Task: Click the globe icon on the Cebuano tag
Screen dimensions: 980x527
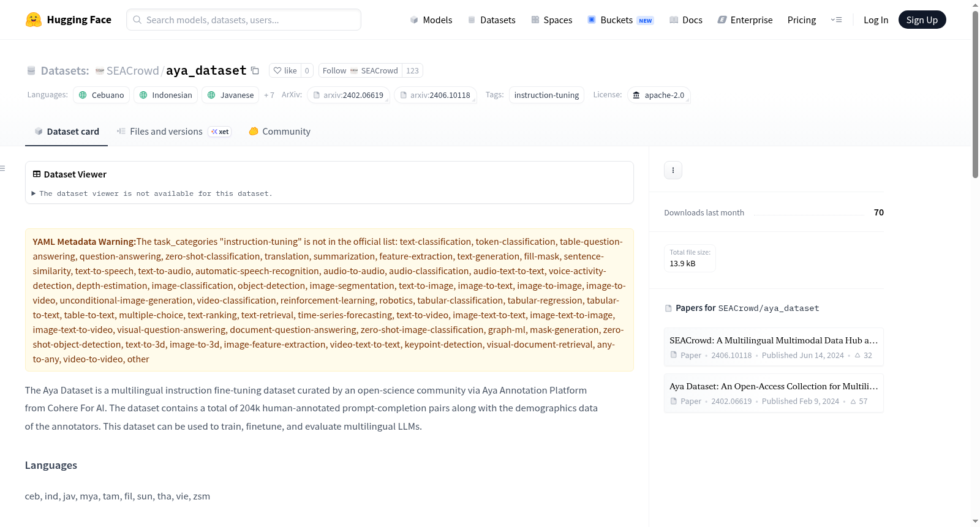Action: [x=83, y=95]
